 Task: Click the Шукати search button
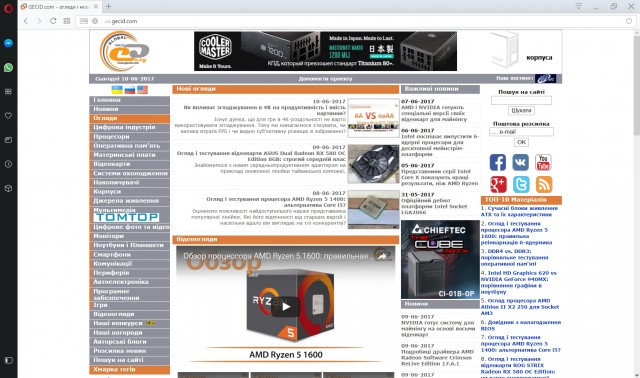point(521,111)
